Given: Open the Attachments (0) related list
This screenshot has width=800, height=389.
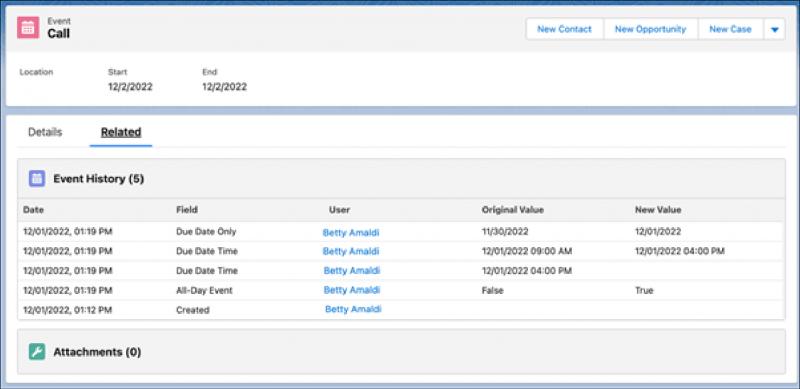Looking at the screenshot, I should click(x=97, y=352).
